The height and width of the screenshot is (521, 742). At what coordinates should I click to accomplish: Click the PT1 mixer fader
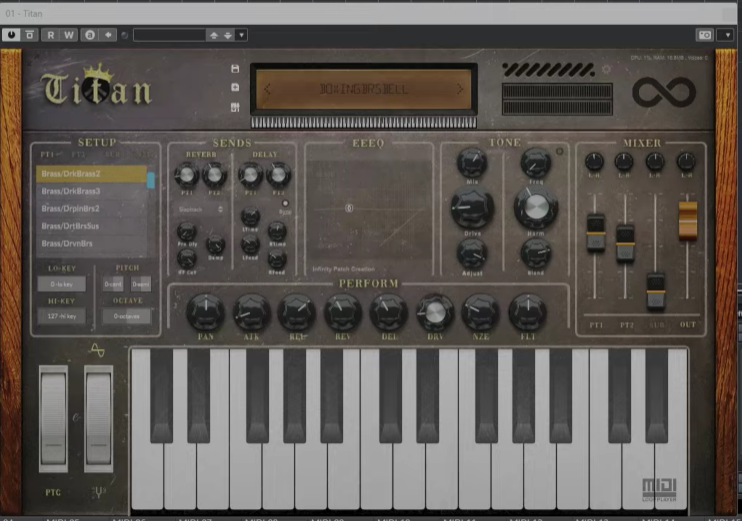(x=596, y=233)
